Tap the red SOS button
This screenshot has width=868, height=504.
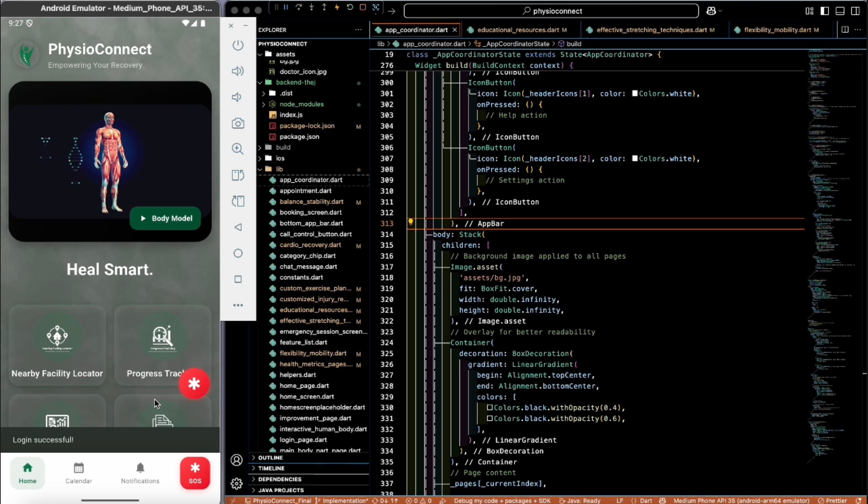(x=195, y=473)
